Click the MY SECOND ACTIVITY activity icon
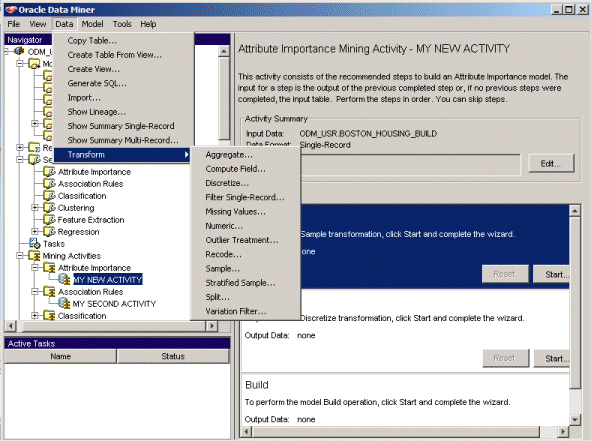 click(64, 303)
